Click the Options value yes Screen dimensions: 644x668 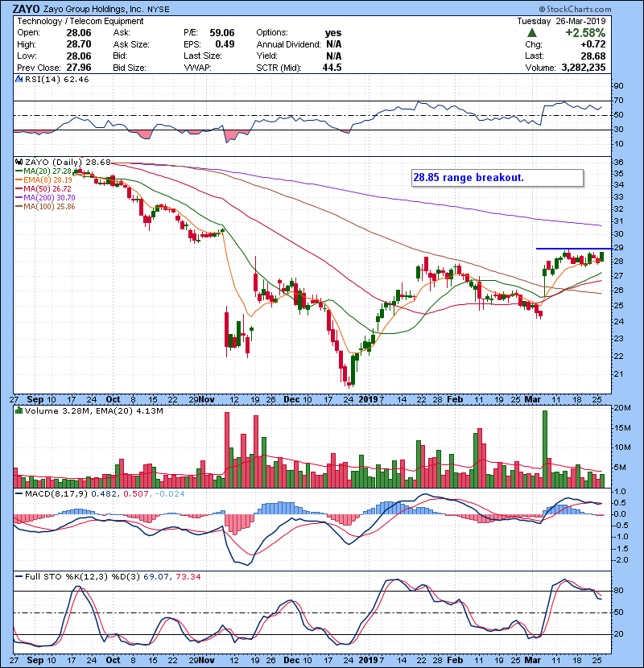pyautogui.click(x=333, y=33)
